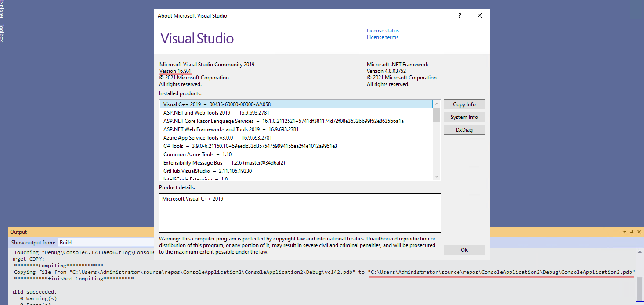Screen dimensions: 644x305
Task: Toggle auto-hide pin on Output panel
Action: pos(632,232)
